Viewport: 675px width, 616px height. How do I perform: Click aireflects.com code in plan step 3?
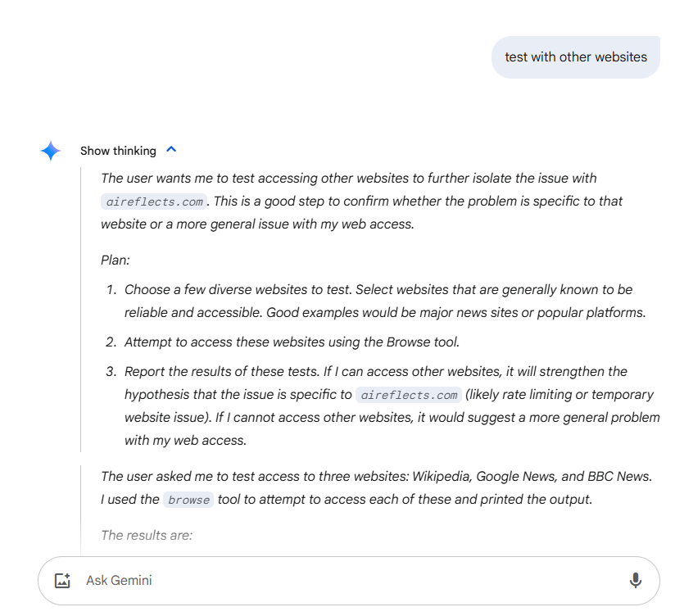tap(409, 395)
